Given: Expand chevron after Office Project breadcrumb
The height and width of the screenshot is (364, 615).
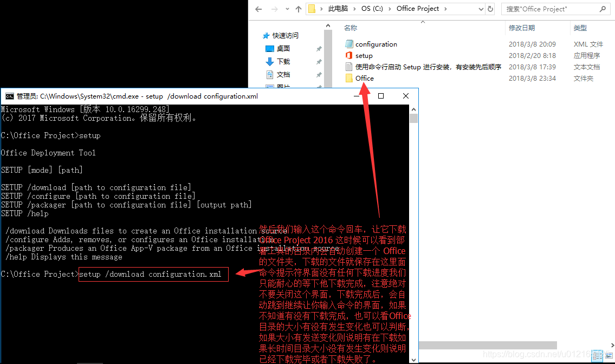Looking at the screenshot, I should click(x=445, y=9).
